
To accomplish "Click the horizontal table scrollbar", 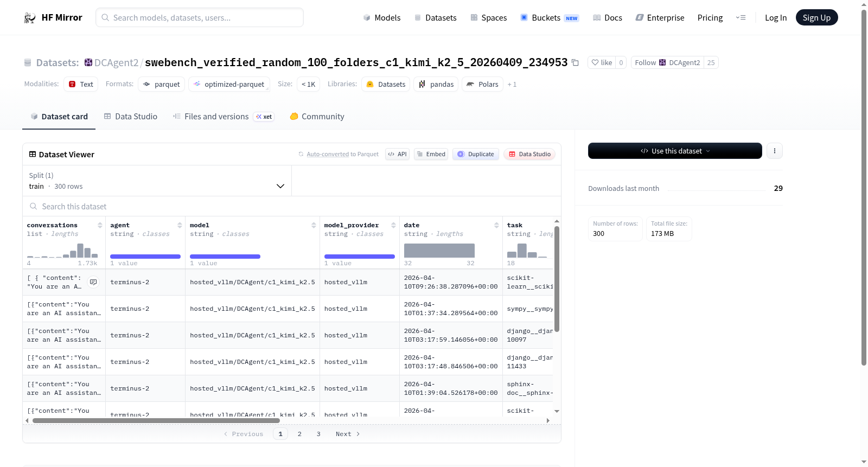I will pos(156,420).
